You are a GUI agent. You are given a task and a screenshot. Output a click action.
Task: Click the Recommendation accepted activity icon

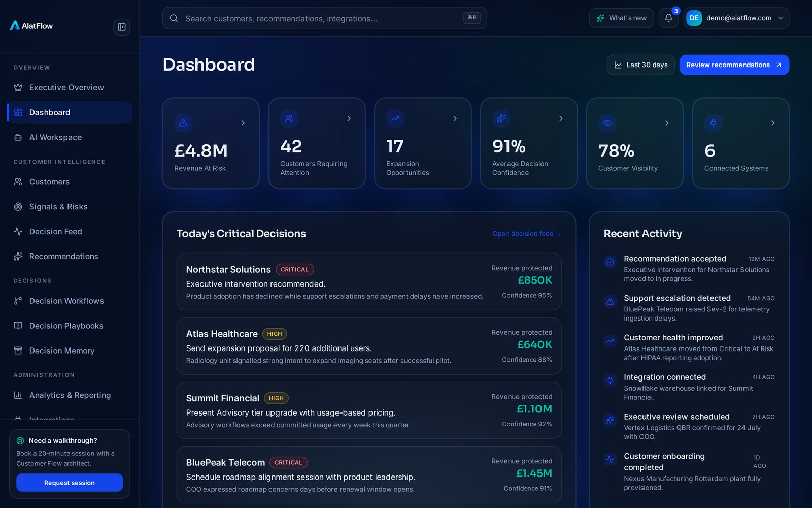coord(611,262)
